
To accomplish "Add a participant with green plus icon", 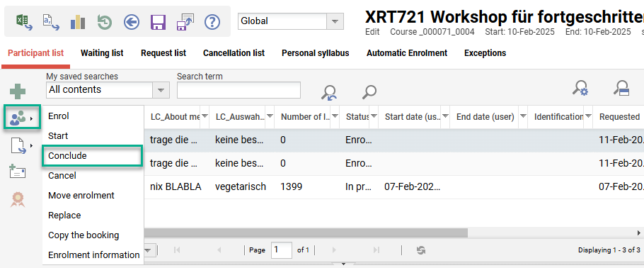I will tap(18, 91).
